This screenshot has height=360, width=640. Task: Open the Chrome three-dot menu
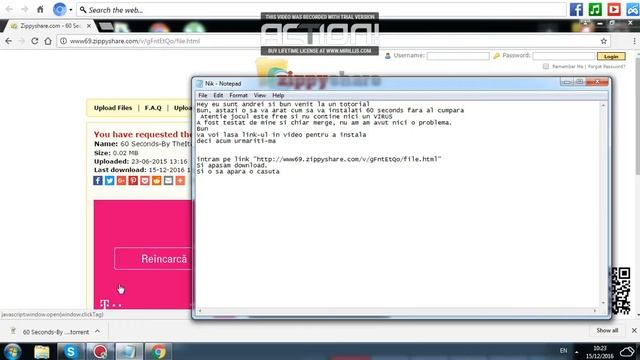pyautogui.click(x=634, y=41)
